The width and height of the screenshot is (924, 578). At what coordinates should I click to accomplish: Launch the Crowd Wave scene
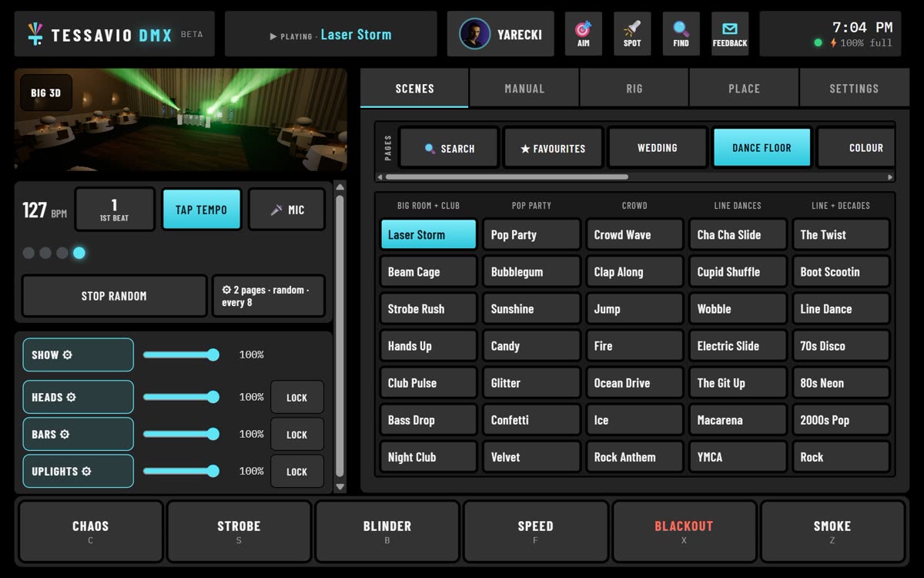[x=634, y=235]
